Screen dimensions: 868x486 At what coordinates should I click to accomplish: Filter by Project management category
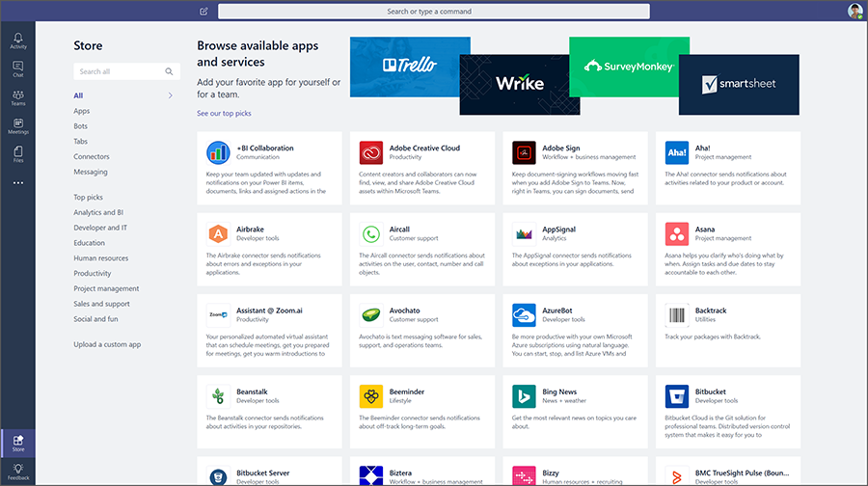pyautogui.click(x=106, y=288)
